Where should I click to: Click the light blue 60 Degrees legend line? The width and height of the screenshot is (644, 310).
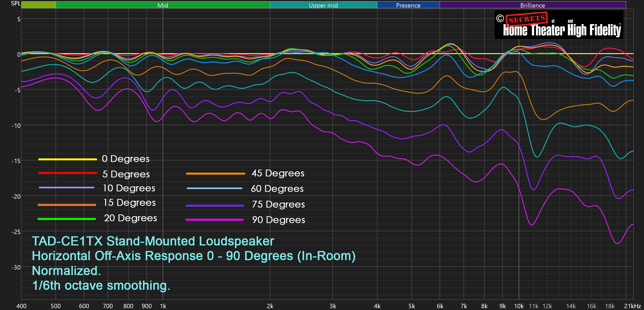coord(214,188)
